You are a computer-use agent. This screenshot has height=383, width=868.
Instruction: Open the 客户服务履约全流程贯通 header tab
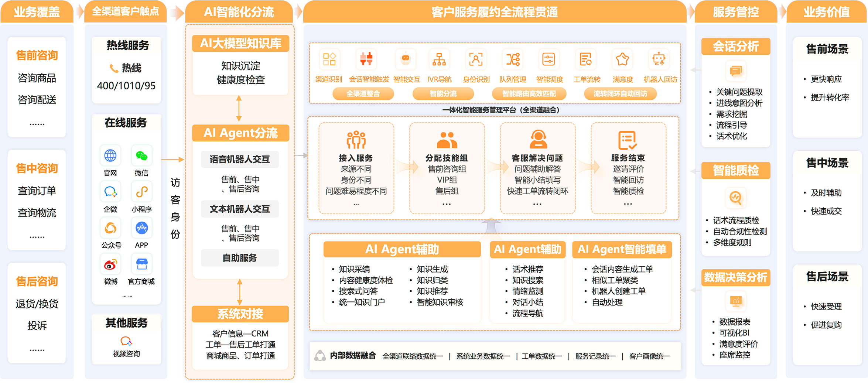[x=494, y=12]
